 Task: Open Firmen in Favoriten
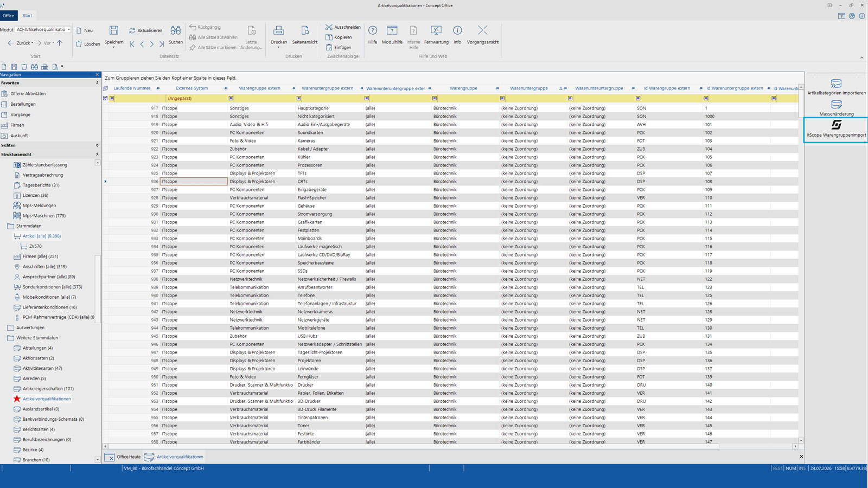(17, 125)
